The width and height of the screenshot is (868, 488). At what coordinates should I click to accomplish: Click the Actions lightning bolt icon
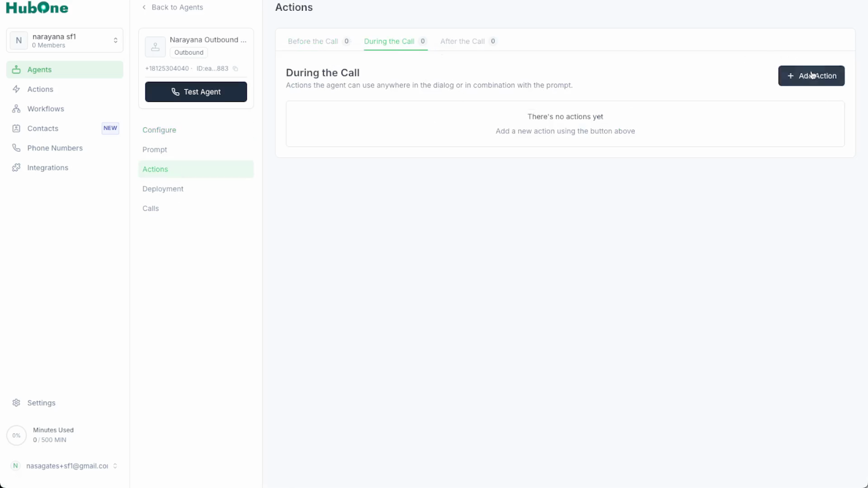tap(16, 89)
